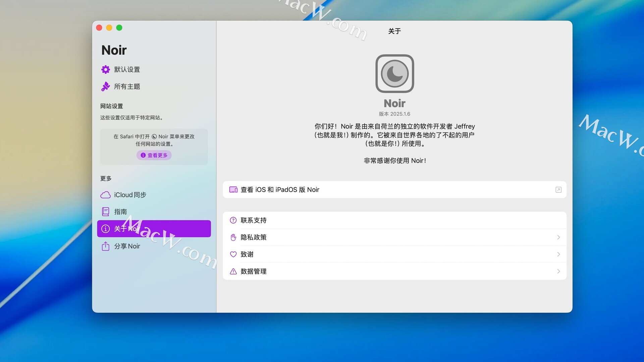Image resolution: width=644 pixels, height=362 pixels.
Task: Click the 版本 2025.1.6 text
Action: click(x=394, y=114)
